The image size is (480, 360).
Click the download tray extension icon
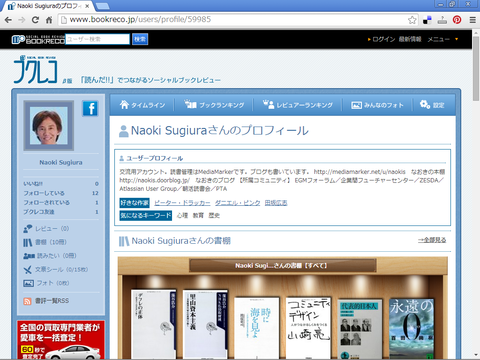[x=442, y=20]
